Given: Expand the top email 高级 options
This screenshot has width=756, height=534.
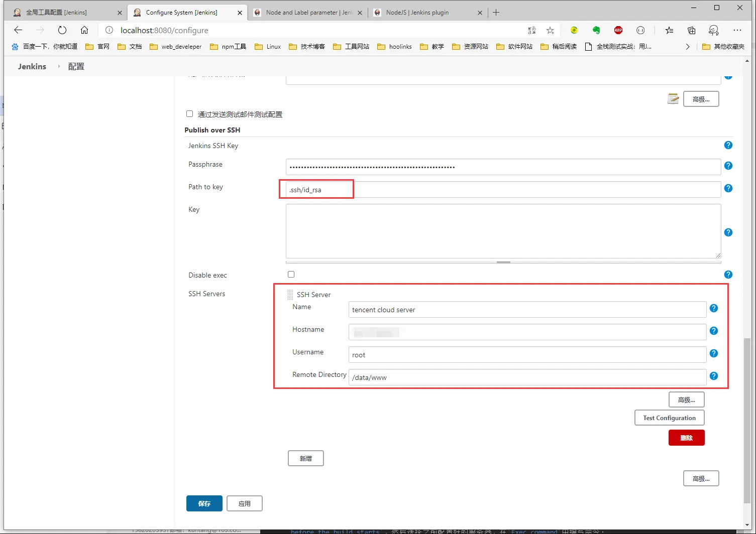Looking at the screenshot, I should 701,99.
